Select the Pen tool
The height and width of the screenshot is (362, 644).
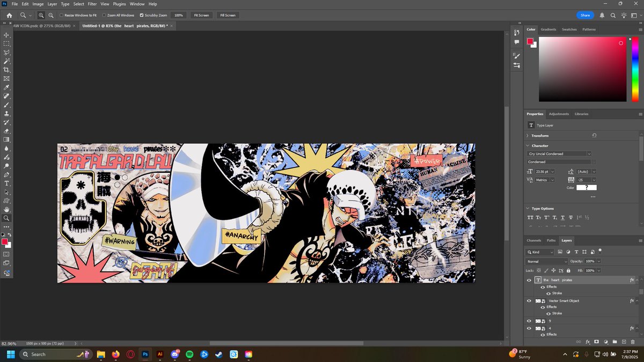(x=6, y=175)
